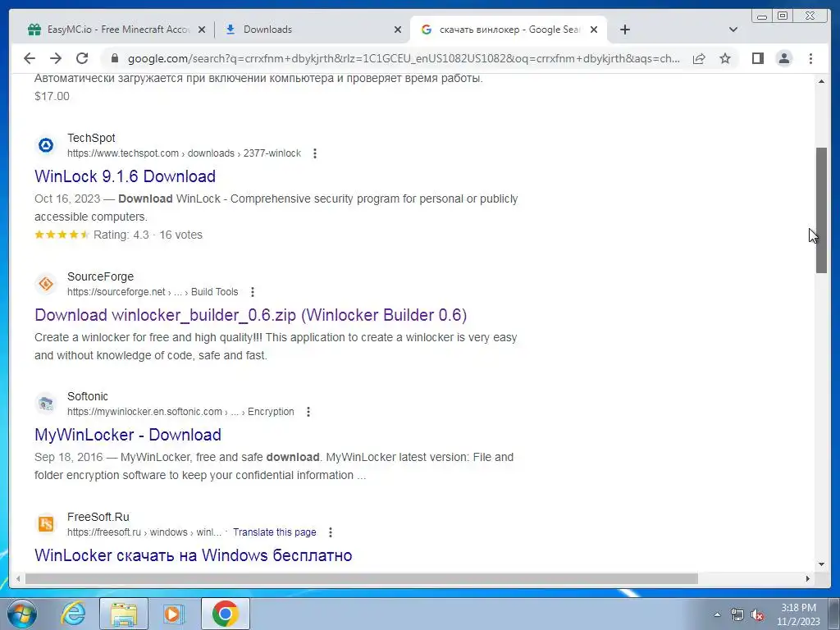Open a new tab with plus button
840x630 pixels.
[x=624, y=30]
